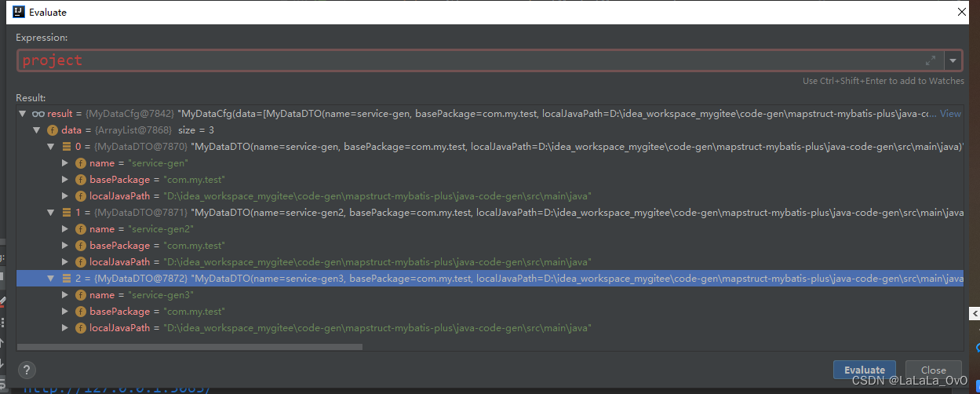The height and width of the screenshot is (394, 980).
Task: Click field icon of name "service-gen2"
Action: click(x=81, y=229)
